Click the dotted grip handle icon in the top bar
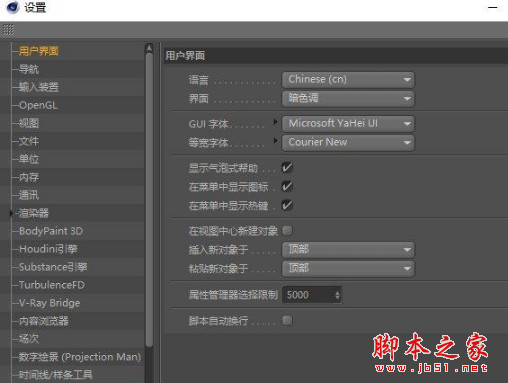 (x=8, y=30)
